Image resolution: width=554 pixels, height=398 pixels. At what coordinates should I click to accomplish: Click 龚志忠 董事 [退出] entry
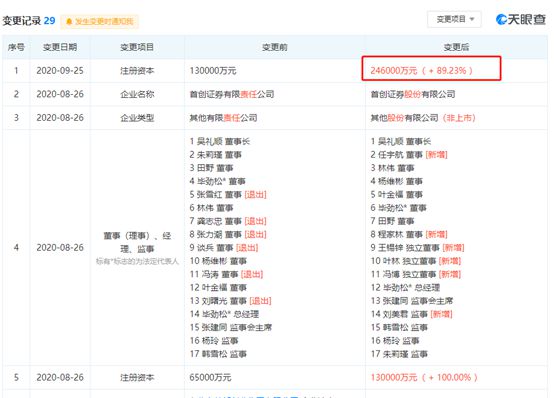pos(228,221)
